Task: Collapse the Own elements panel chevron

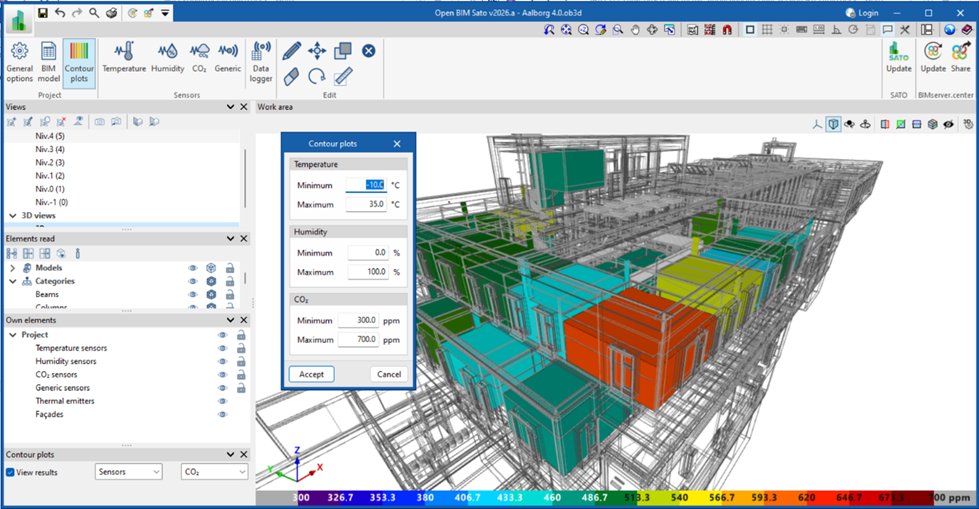Action: click(x=230, y=320)
